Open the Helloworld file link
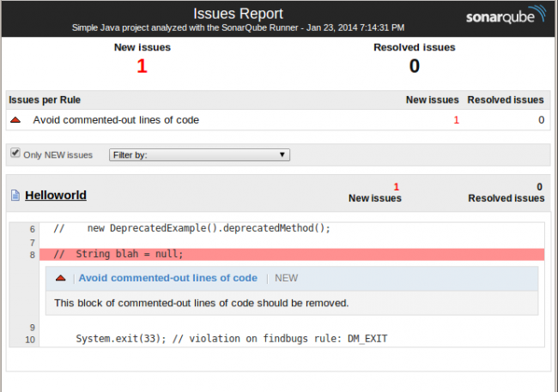Viewport: 558px width, 392px height. [56, 196]
